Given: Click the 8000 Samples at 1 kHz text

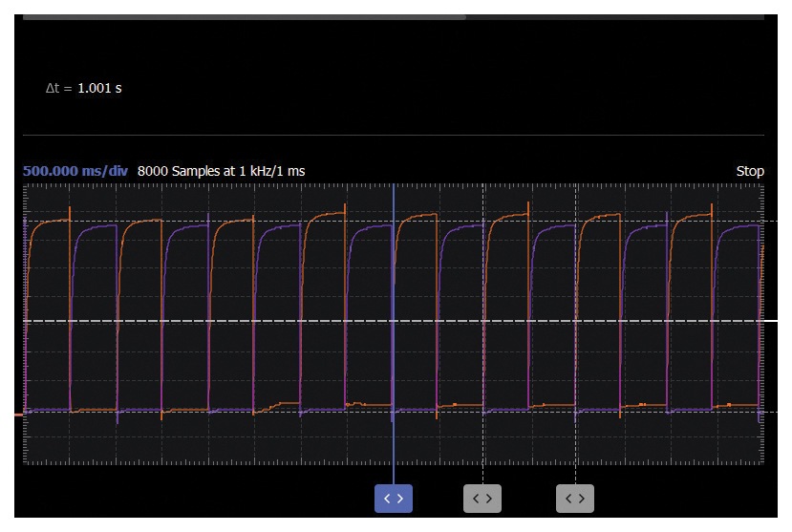Looking at the screenshot, I should pos(221,171).
